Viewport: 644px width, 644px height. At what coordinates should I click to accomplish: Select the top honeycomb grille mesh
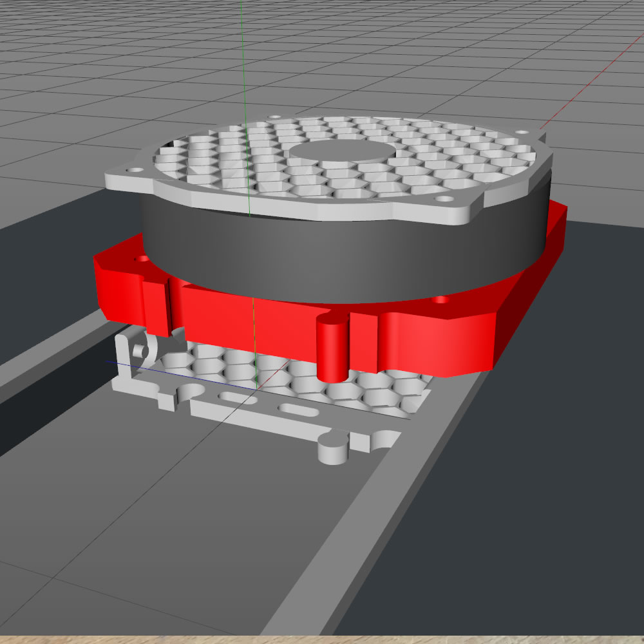(213, 161)
